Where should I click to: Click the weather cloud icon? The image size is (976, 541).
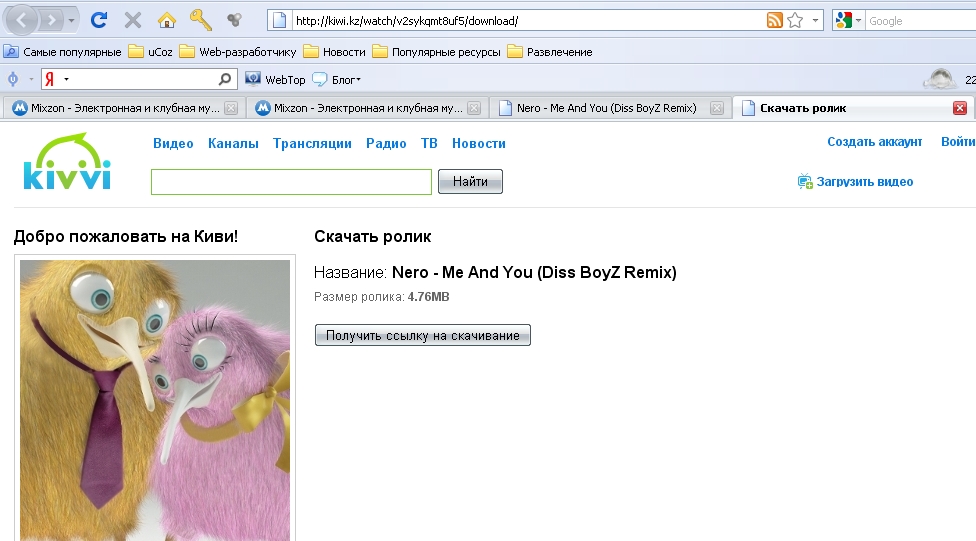click(x=940, y=79)
